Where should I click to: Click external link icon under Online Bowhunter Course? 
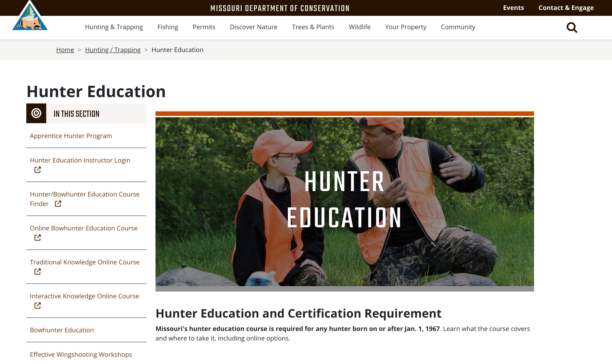coord(38,237)
